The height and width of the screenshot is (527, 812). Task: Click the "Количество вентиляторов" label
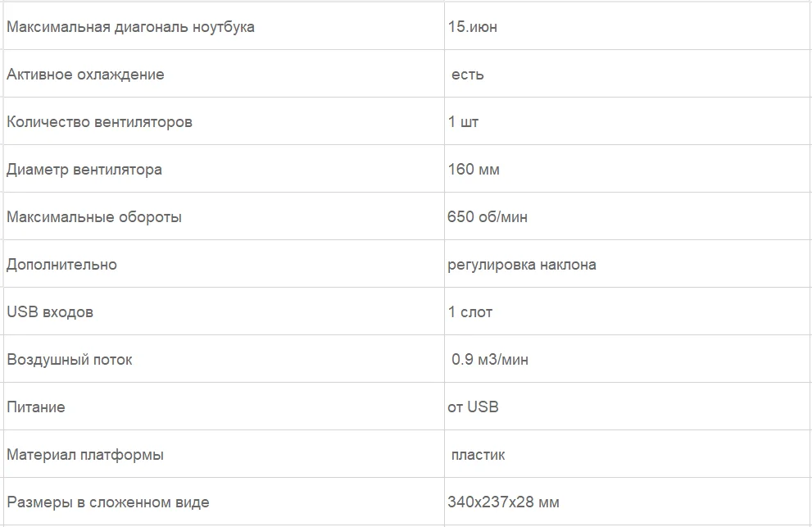click(99, 122)
